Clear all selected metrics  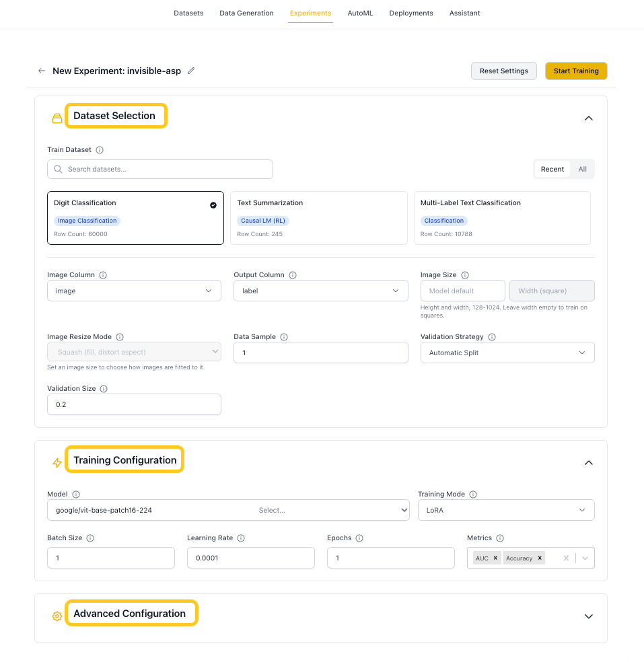[x=567, y=558]
